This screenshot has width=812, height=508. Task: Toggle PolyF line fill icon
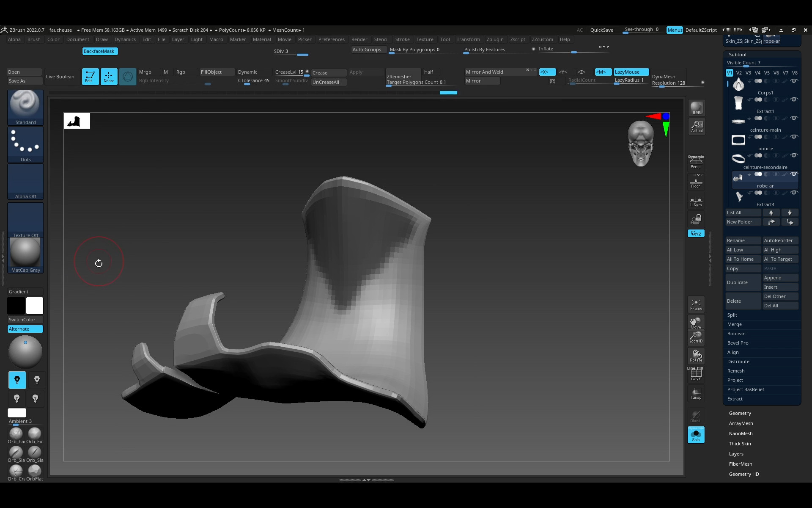tap(696, 375)
